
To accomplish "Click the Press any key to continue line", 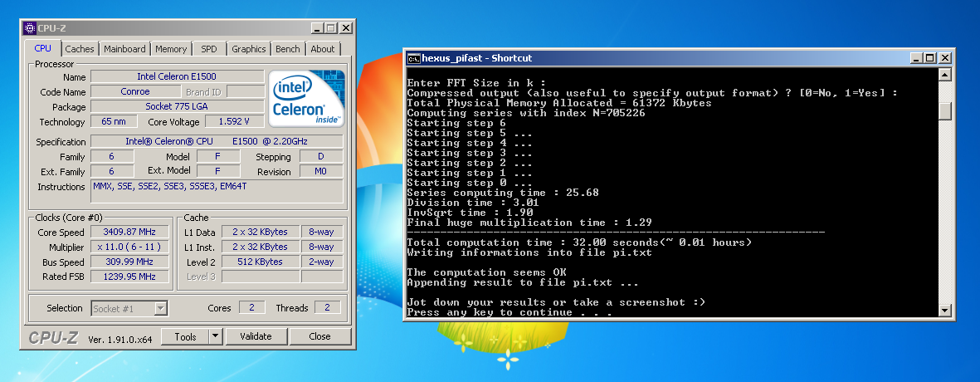I will point(510,312).
